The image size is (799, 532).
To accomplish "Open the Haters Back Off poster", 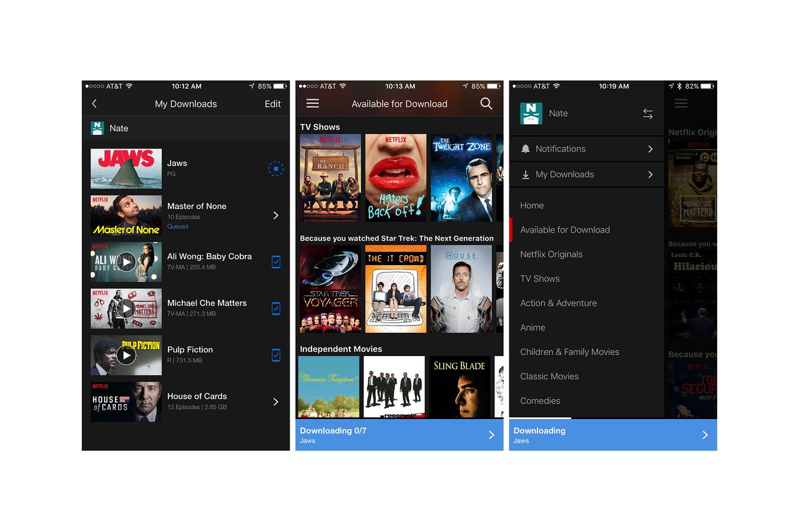I will [396, 178].
